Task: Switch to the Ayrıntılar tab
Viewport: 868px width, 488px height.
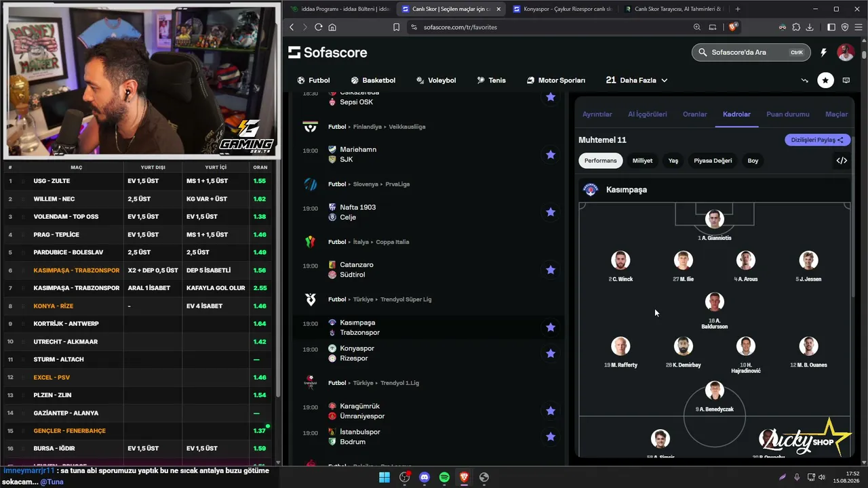Action: point(597,114)
